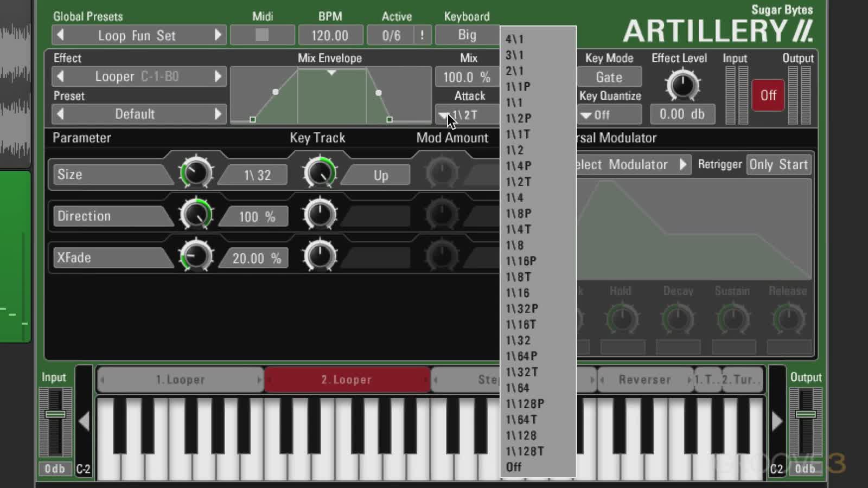868x488 pixels.
Task: Click next Preset arrow beside Default
Action: (x=218, y=114)
